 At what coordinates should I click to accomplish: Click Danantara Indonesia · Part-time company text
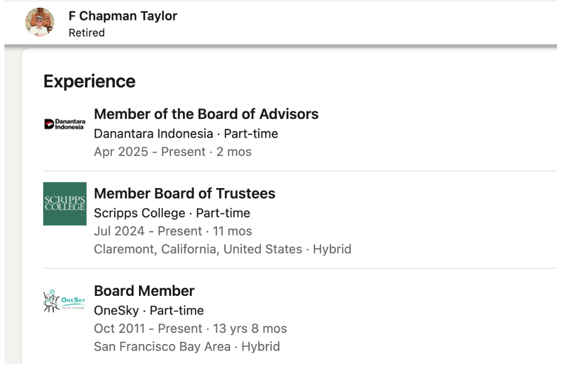point(185,134)
